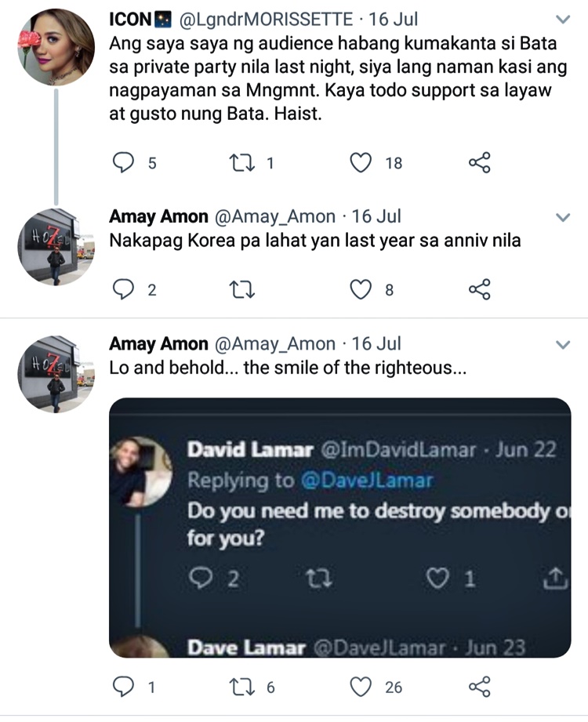Screen dimensions: 588x722
Task: Reply to the 'Lo and behold' tweet
Action: pyautogui.click(x=123, y=687)
